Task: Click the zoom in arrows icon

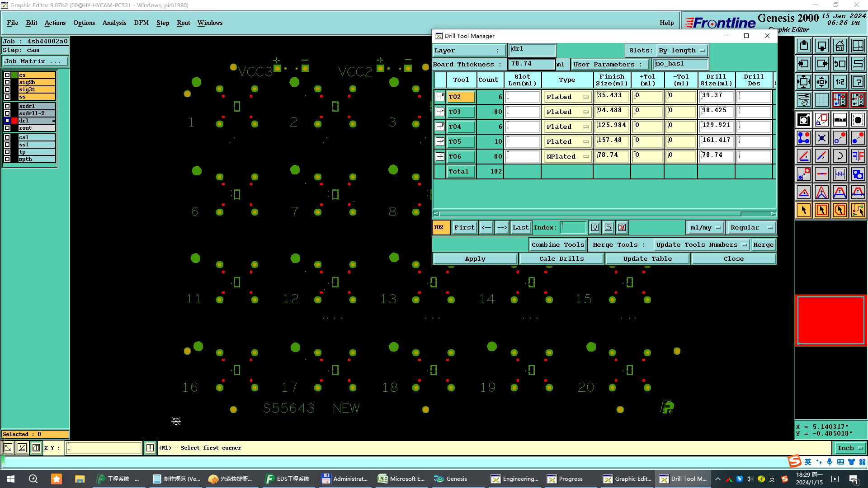Action: click(x=822, y=82)
